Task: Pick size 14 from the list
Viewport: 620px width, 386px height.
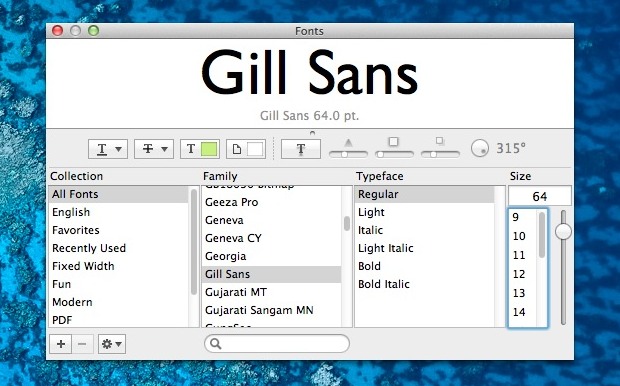Action: click(x=523, y=312)
